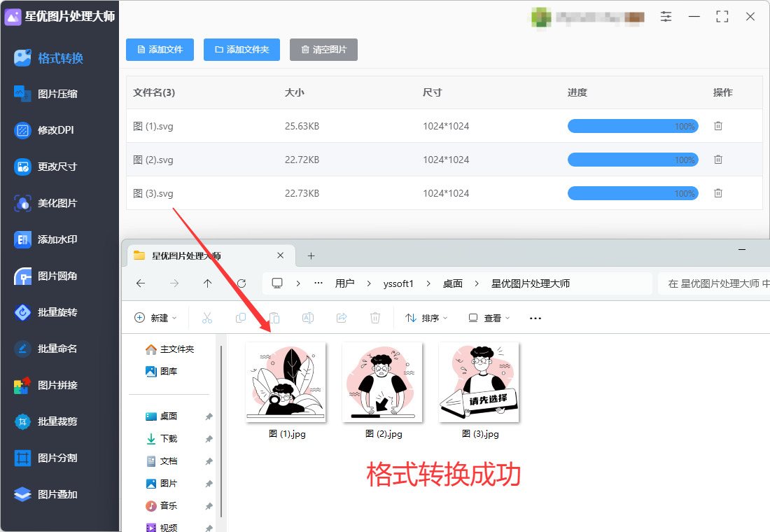The height and width of the screenshot is (532, 770).
Task: Expand the chevron after 用户 in address bar
Action: 369,283
